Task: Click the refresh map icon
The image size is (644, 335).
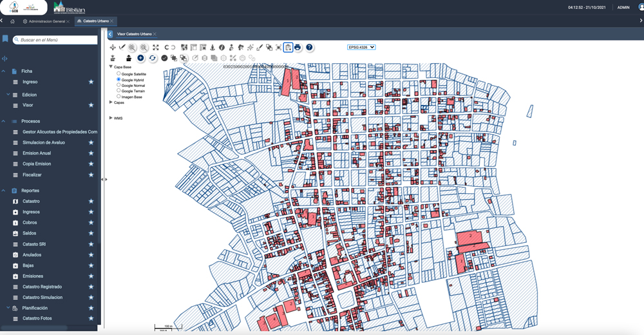Action: click(x=153, y=58)
